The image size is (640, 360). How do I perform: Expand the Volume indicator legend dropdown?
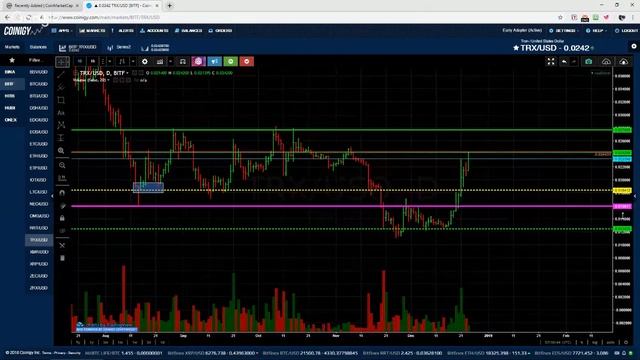[x=108, y=80]
